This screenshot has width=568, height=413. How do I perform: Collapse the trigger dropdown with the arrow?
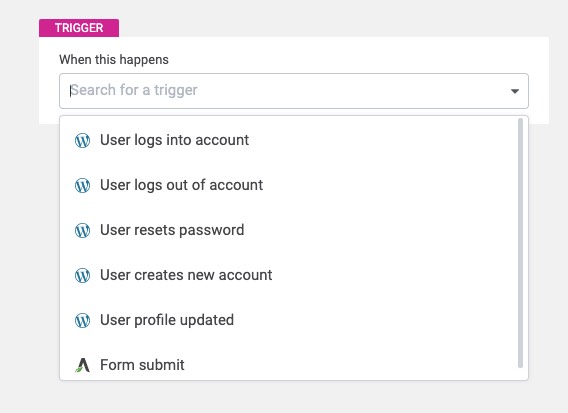515,91
